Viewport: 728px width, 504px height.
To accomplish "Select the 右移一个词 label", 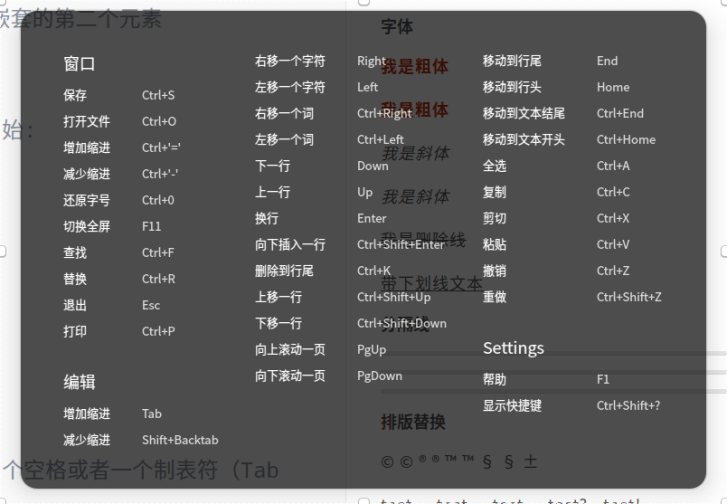I will (x=284, y=113).
